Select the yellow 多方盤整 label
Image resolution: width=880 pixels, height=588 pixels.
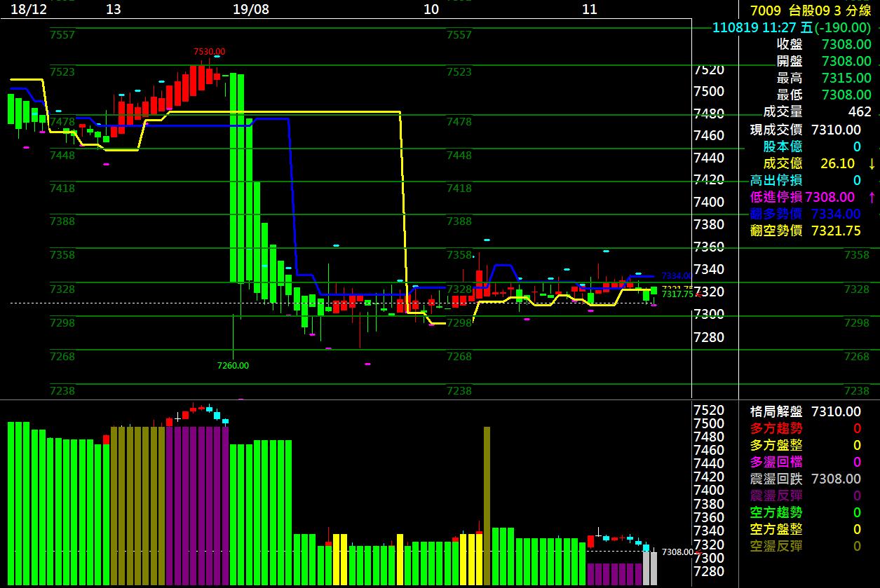pos(776,445)
